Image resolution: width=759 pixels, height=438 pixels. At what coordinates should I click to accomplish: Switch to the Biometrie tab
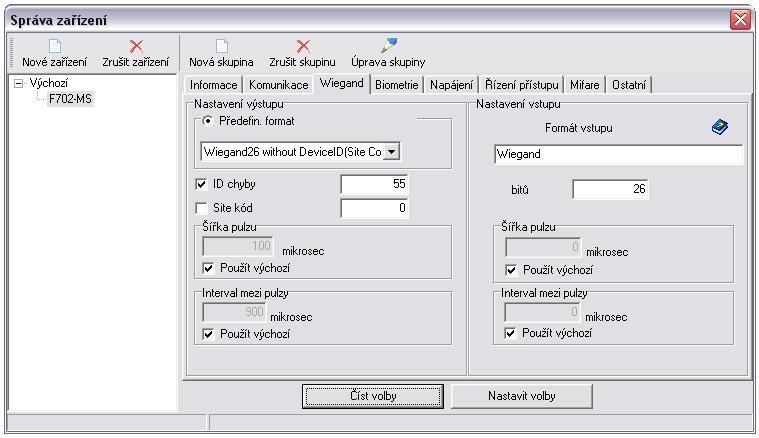[396, 85]
